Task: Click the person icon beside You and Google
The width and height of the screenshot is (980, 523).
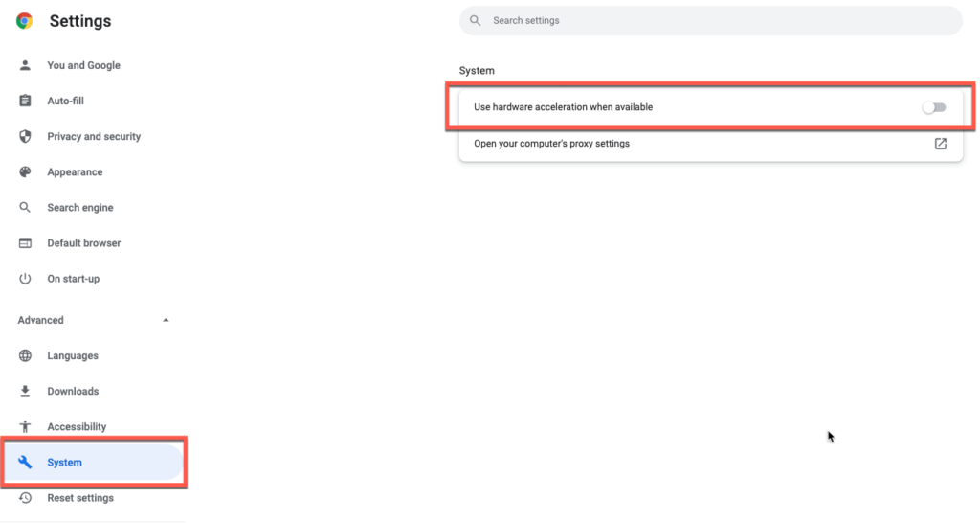Action: (x=26, y=65)
